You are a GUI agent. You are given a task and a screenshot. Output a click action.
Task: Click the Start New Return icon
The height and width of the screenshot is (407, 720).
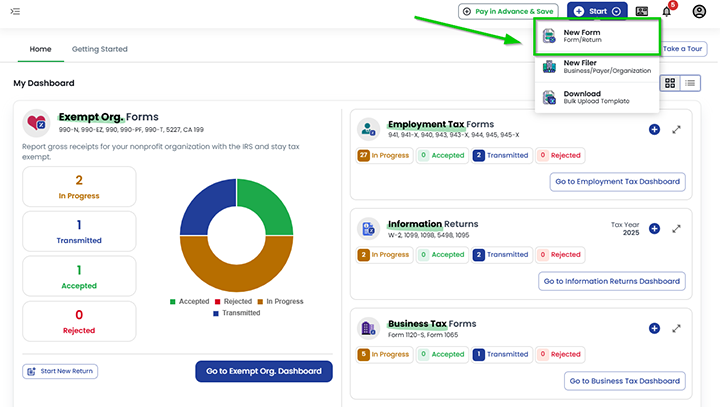click(31, 371)
